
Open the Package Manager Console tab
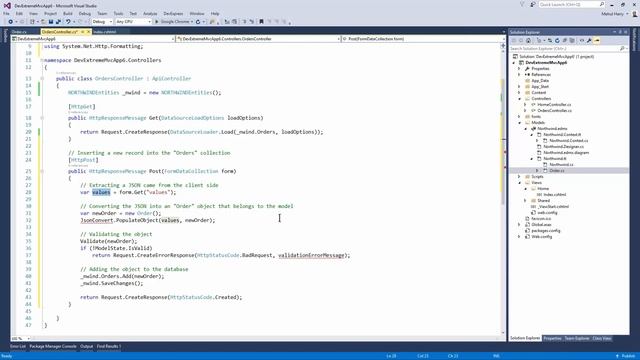(53, 347)
